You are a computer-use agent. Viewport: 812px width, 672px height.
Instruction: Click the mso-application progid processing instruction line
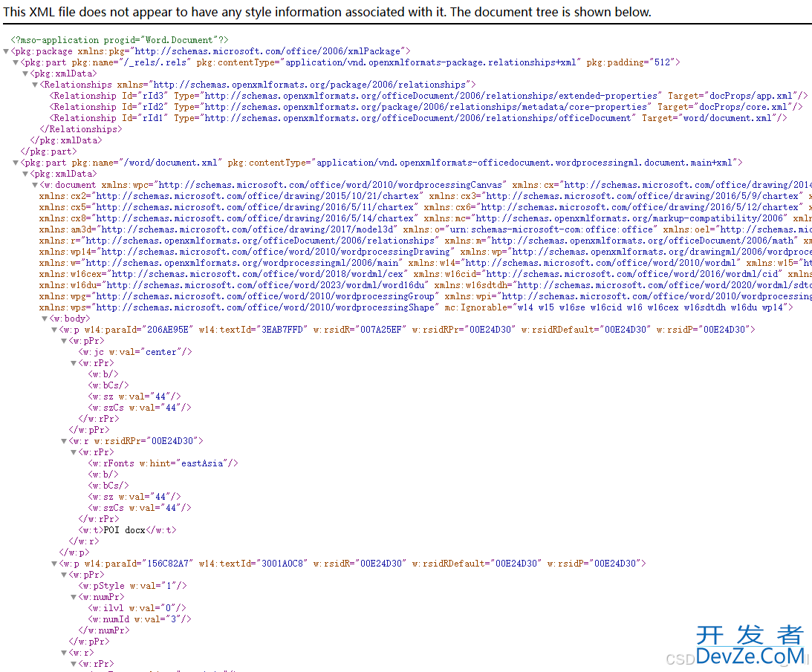120,40
